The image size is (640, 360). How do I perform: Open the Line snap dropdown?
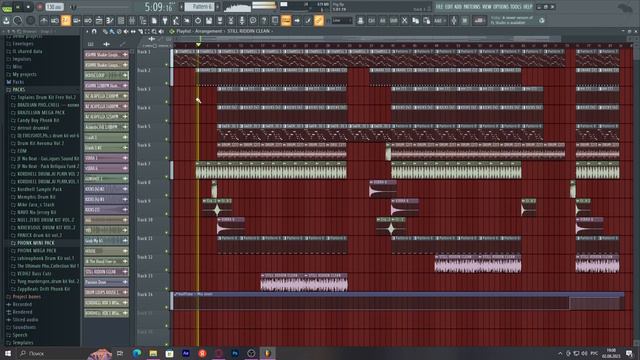click(342, 20)
